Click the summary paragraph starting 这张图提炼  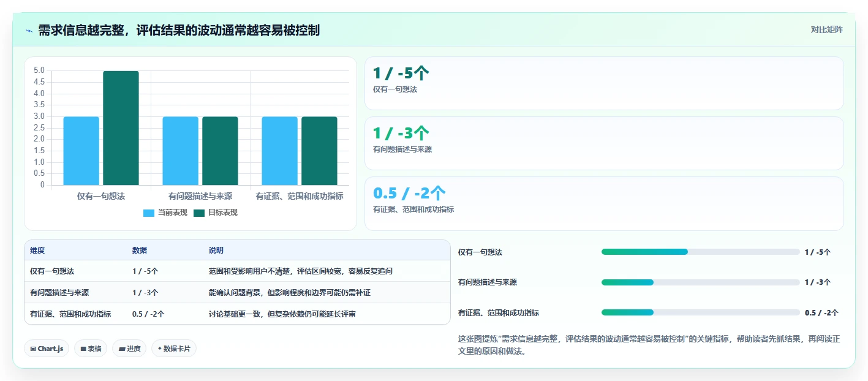click(x=649, y=345)
